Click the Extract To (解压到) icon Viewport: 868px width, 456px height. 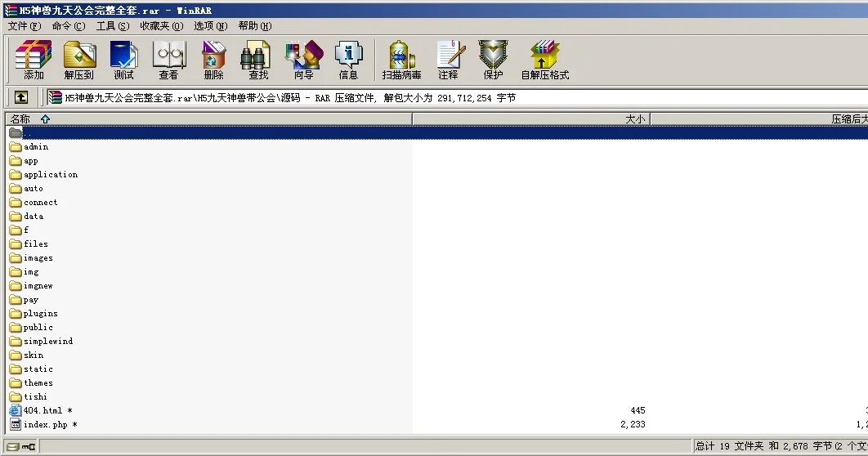pyautogui.click(x=78, y=60)
